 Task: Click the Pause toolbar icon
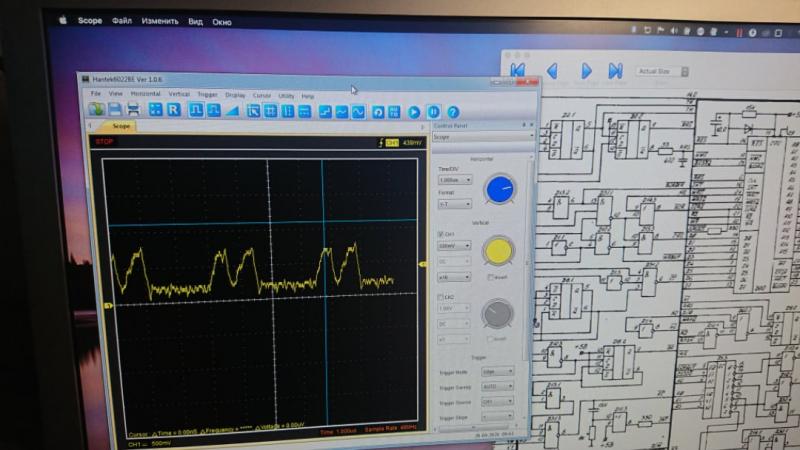click(433, 112)
